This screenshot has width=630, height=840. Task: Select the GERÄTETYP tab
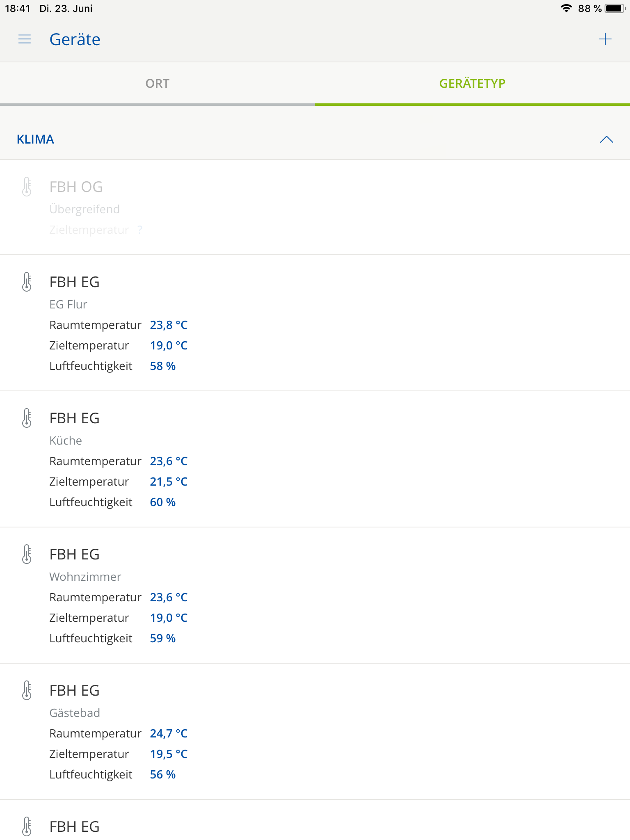tap(472, 84)
